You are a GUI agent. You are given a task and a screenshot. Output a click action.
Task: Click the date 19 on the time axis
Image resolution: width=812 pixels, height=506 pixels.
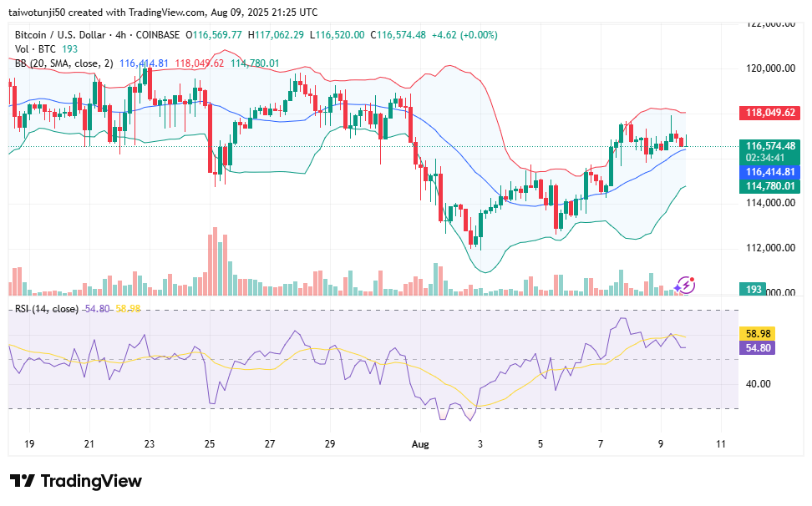point(29,444)
